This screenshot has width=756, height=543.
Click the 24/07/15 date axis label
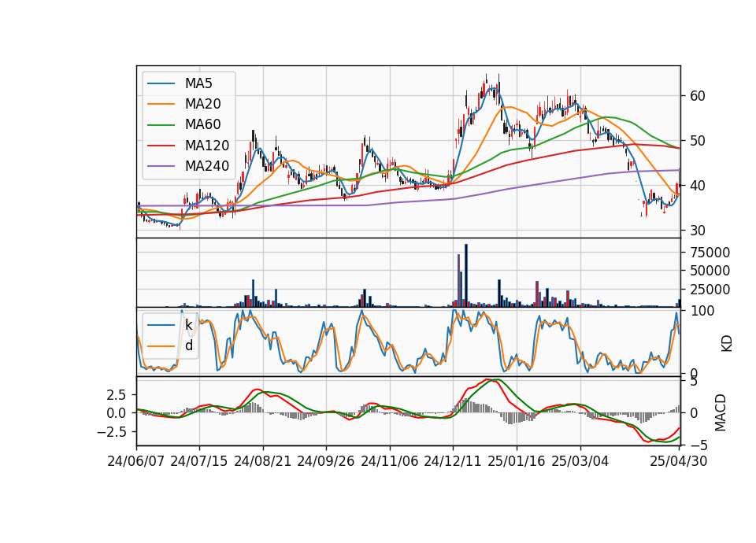click(199, 461)
